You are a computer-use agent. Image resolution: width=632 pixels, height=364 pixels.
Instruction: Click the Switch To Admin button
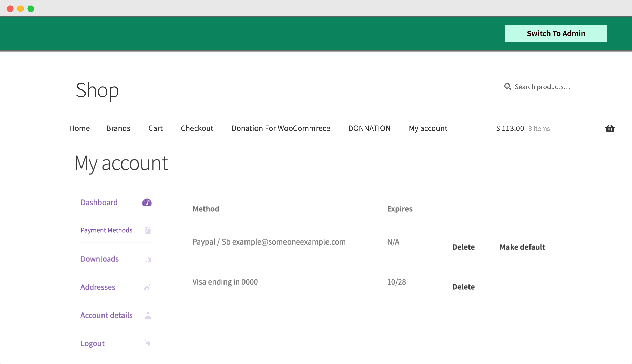pyautogui.click(x=556, y=33)
